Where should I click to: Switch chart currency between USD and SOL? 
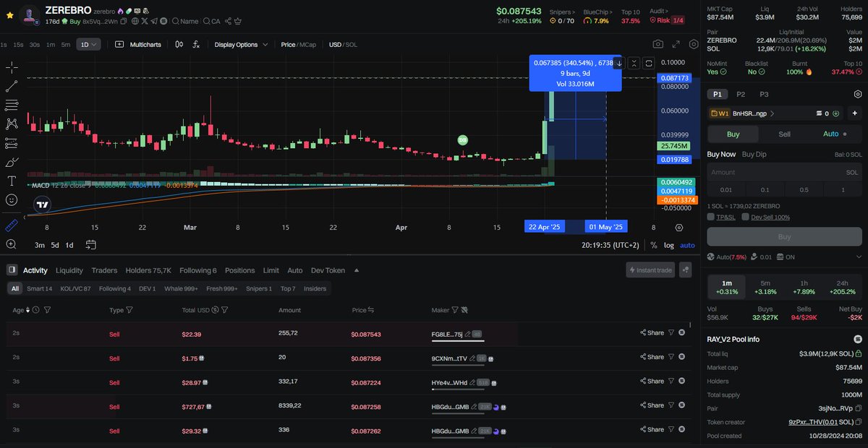[x=343, y=45]
